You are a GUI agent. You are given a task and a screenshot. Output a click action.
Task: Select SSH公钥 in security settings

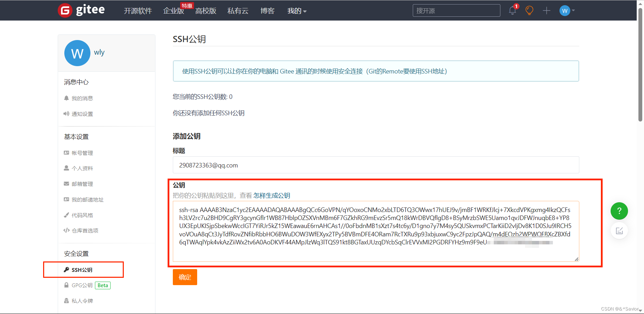pos(82,270)
